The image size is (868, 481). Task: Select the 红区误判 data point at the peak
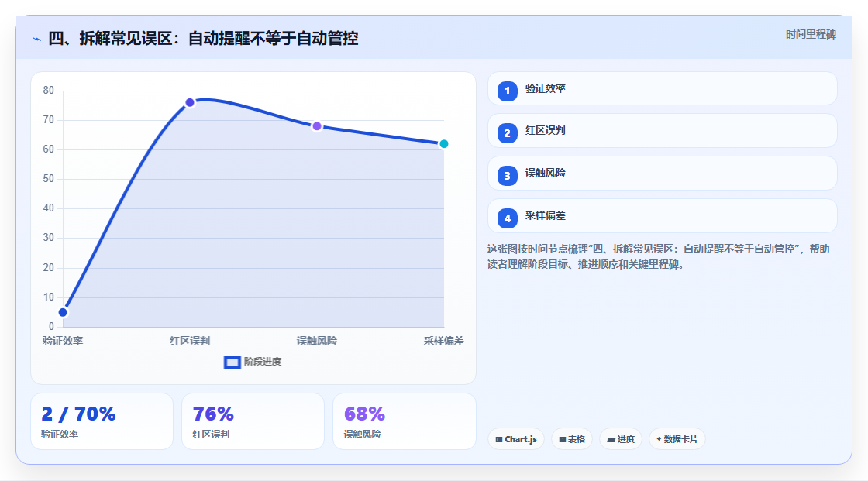[190, 102]
